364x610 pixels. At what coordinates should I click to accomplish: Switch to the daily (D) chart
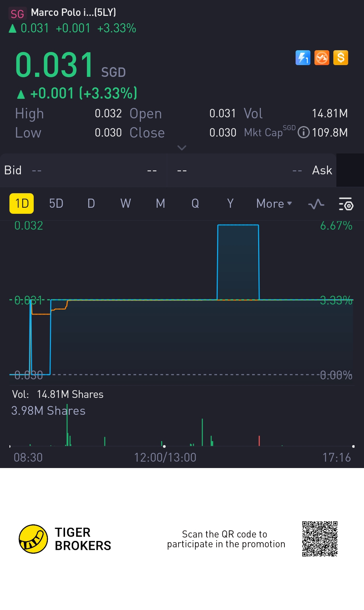91,204
